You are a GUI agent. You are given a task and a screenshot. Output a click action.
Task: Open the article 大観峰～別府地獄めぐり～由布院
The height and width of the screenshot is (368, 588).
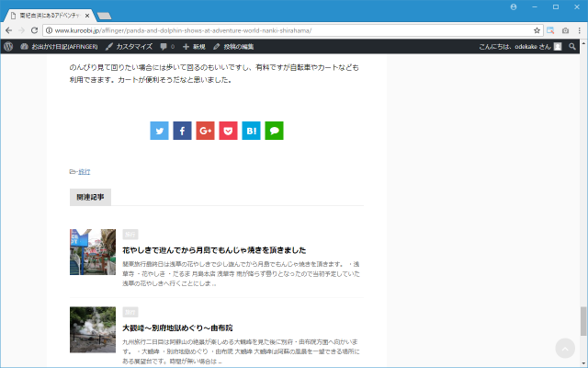coord(177,328)
